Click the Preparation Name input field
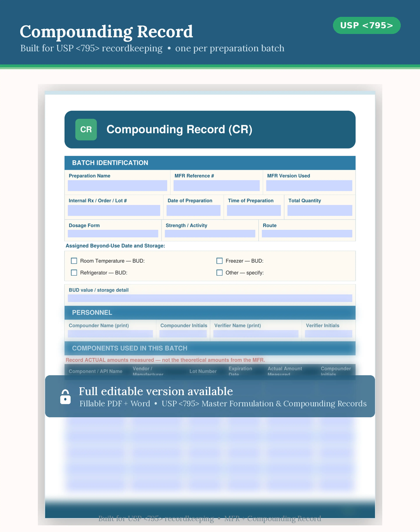The height and width of the screenshot is (532, 420). click(117, 186)
